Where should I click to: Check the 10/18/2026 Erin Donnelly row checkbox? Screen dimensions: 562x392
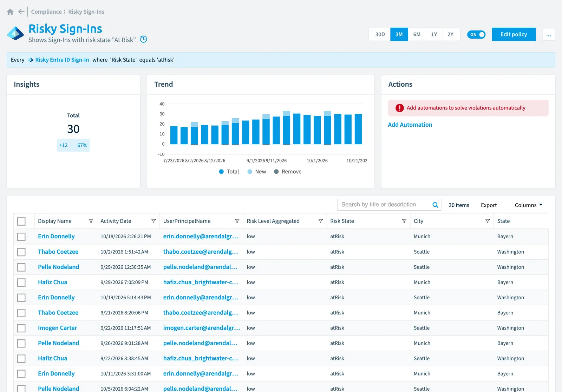click(21, 237)
